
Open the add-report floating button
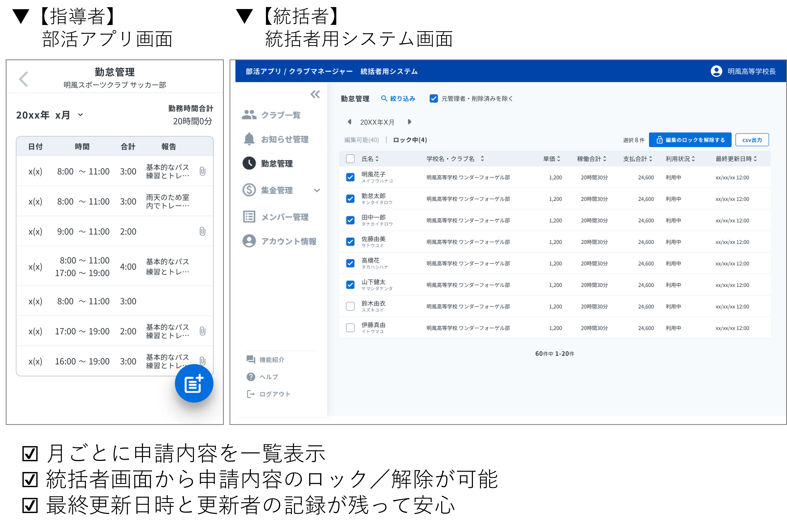pyautogui.click(x=194, y=383)
